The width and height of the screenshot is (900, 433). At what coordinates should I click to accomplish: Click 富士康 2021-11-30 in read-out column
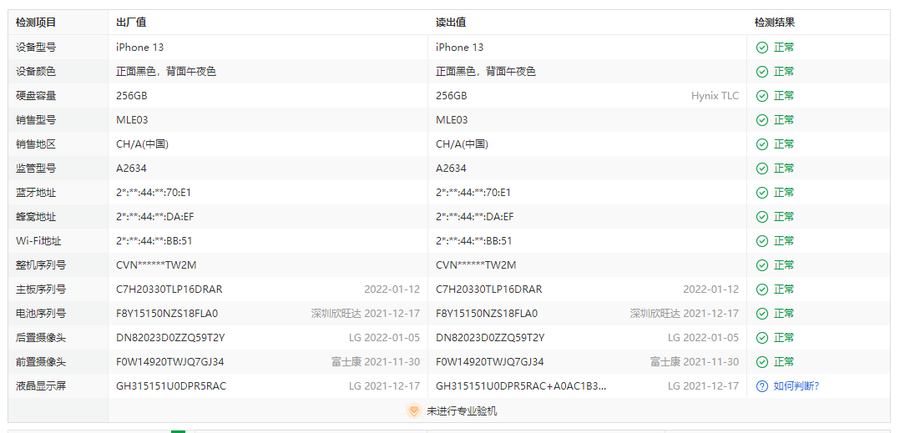[695, 362]
